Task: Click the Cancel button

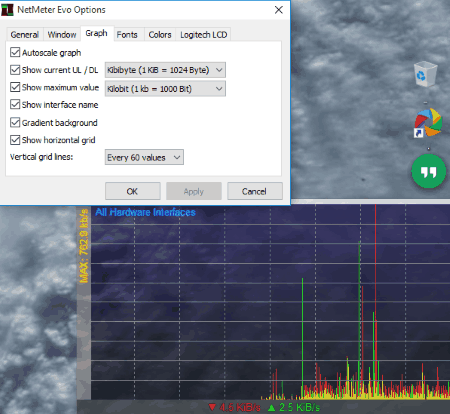Action: pyautogui.click(x=255, y=191)
